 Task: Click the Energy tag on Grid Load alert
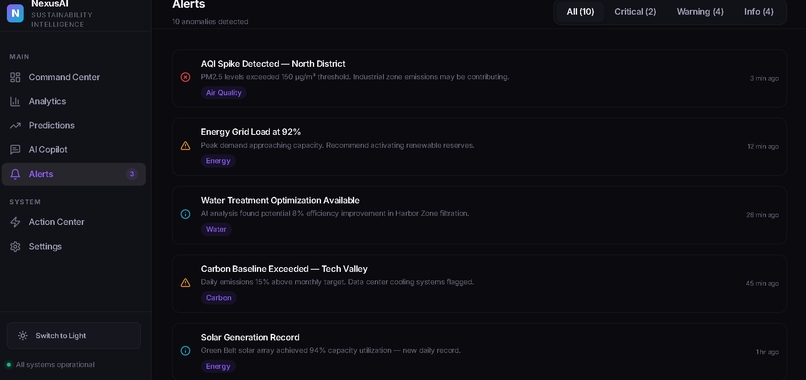point(218,161)
